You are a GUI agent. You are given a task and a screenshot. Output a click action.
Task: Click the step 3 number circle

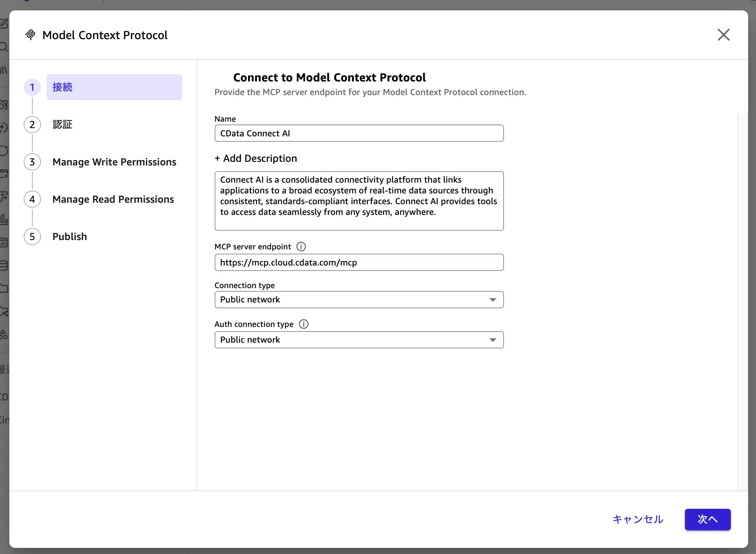tap(32, 162)
